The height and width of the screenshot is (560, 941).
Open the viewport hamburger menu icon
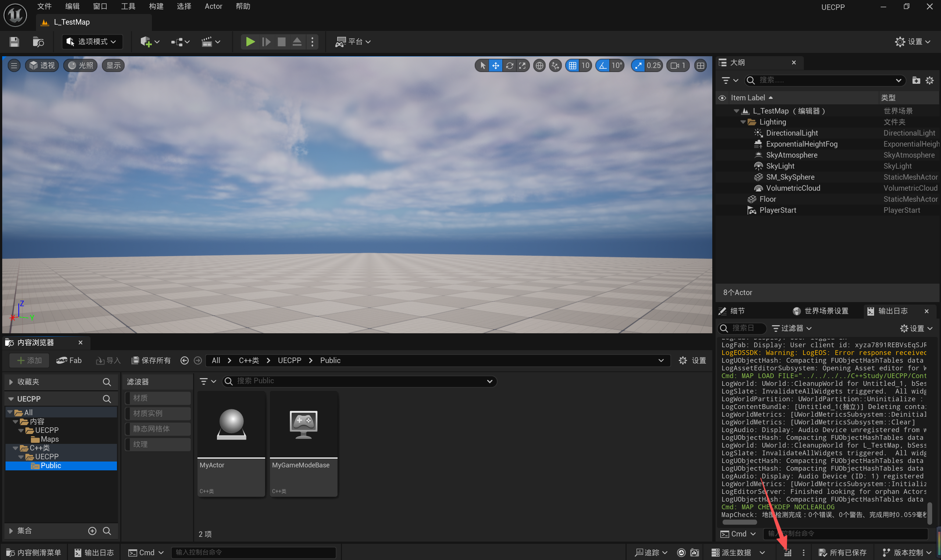[14, 66]
